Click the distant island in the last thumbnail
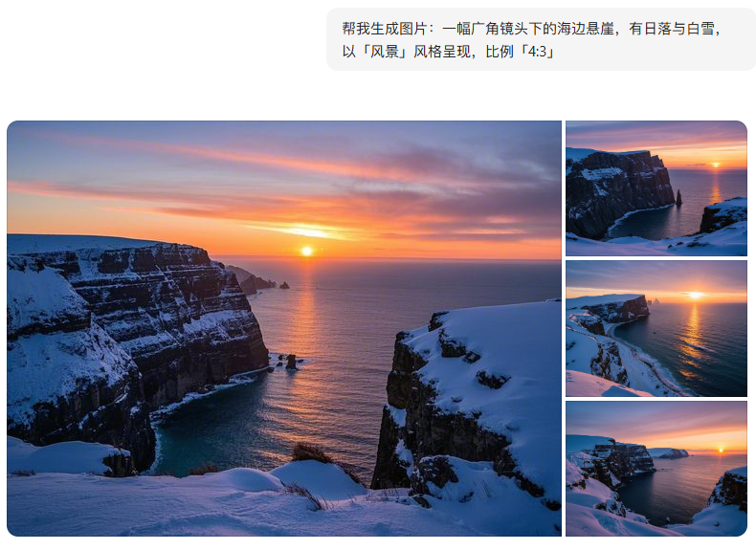This screenshot has height=550, width=756. pos(668,453)
